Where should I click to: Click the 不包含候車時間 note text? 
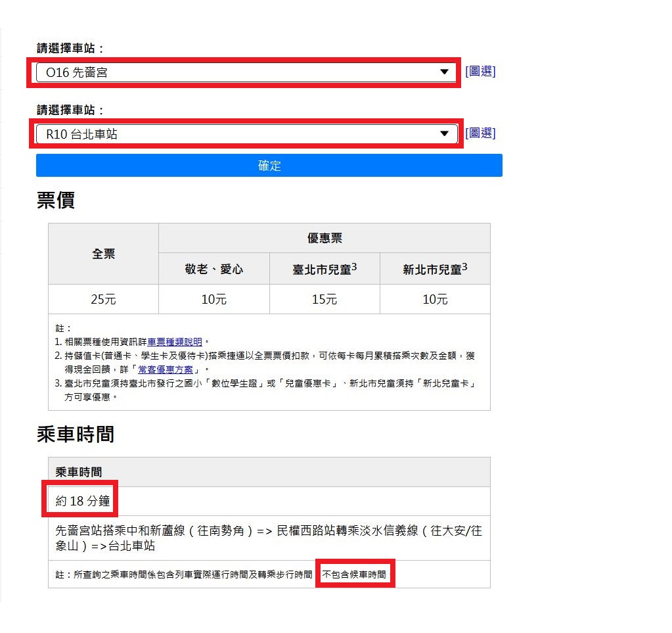(354, 574)
